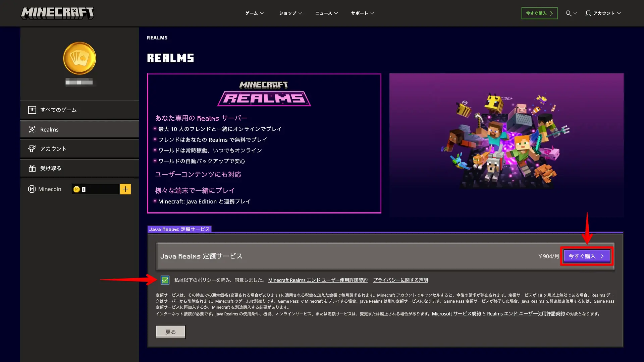This screenshot has height=362, width=644.
Task: Click the Realms sidebar icon
Action: (32, 129)
